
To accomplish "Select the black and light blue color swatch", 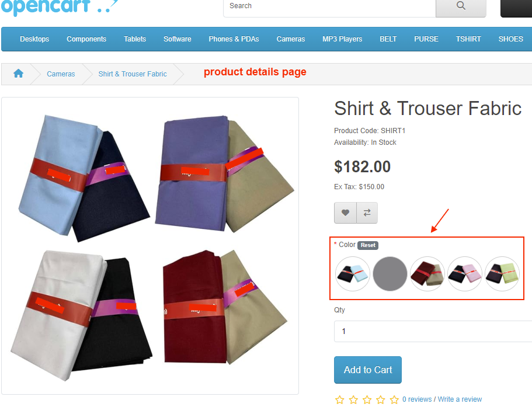I will [x=353, y=274].
